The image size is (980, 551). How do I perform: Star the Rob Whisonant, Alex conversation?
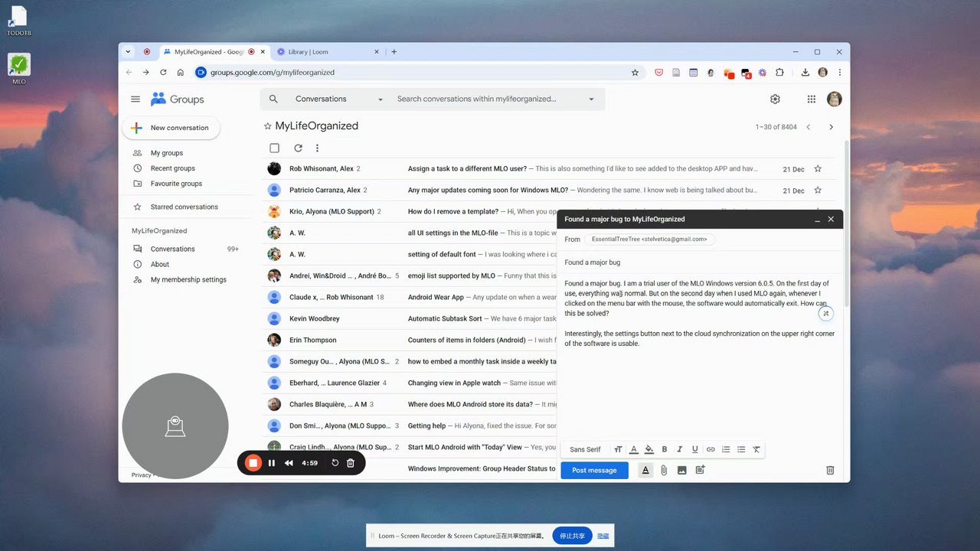(x=818, y=169)
